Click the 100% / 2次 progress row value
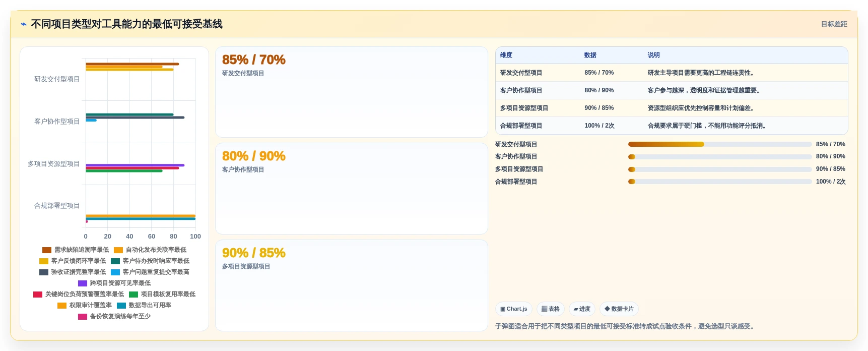This screenshot has height=351, width=868. tap(831, 182)
